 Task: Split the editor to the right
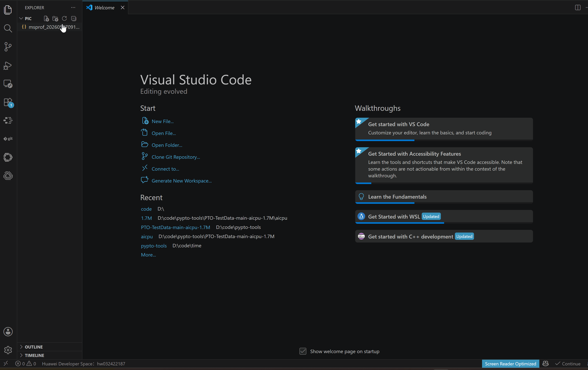click(578, 8)
